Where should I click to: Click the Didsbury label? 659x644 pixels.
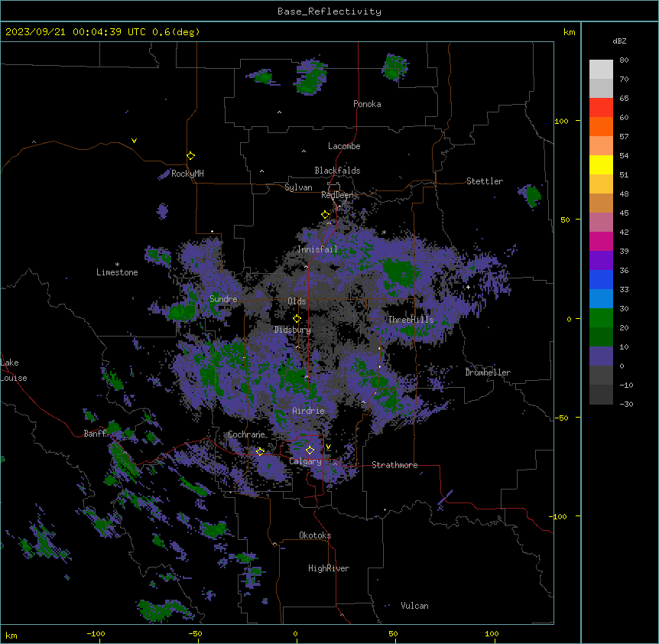(293, 330)
